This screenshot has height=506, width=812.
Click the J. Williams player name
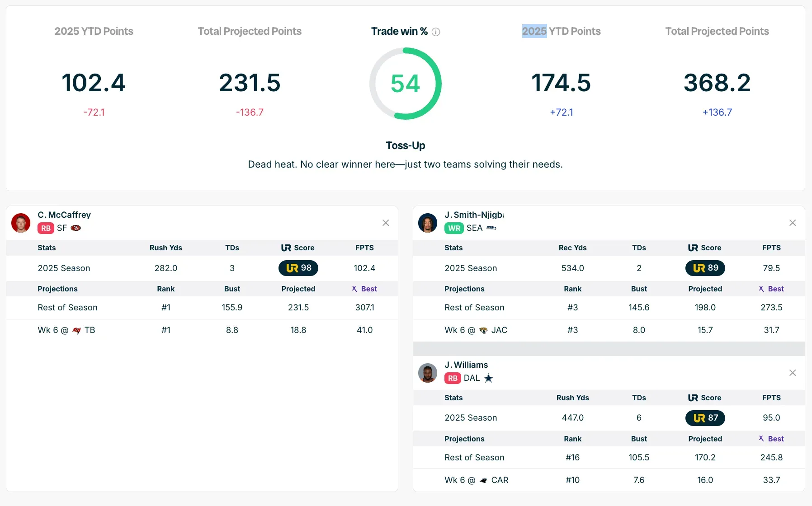point(466,365)
